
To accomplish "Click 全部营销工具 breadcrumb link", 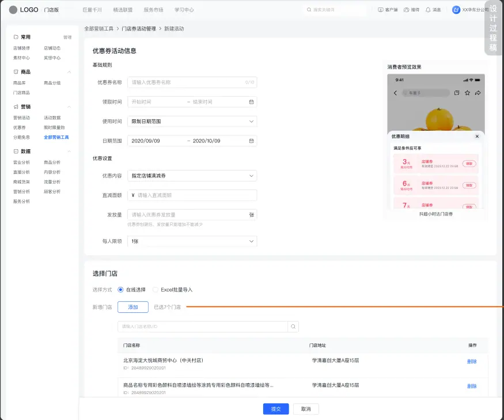I will click(x=98, y=29).
